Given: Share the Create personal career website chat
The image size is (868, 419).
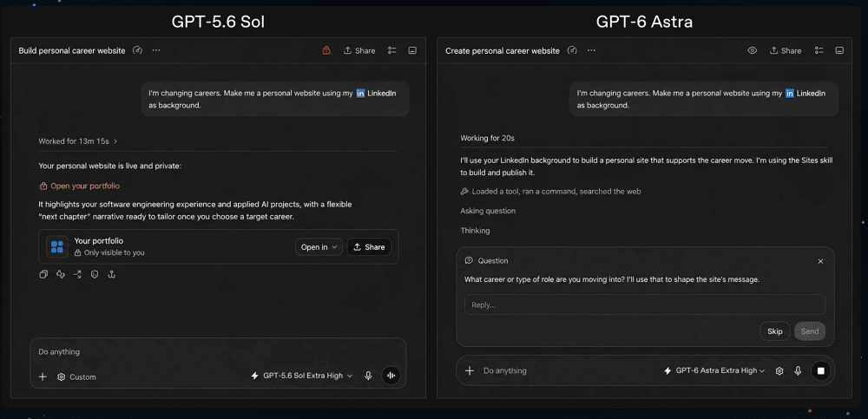Looking at the screenshot, I should pos(786,50).
